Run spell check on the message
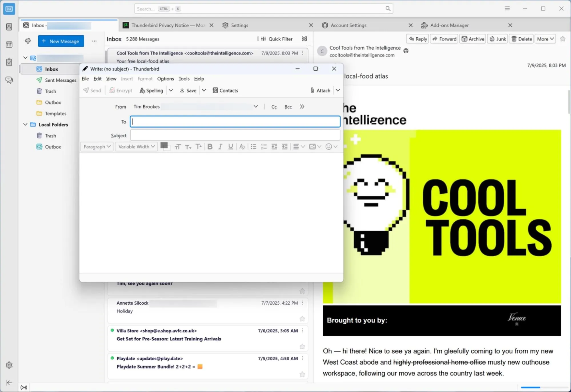 pos(151,90)
